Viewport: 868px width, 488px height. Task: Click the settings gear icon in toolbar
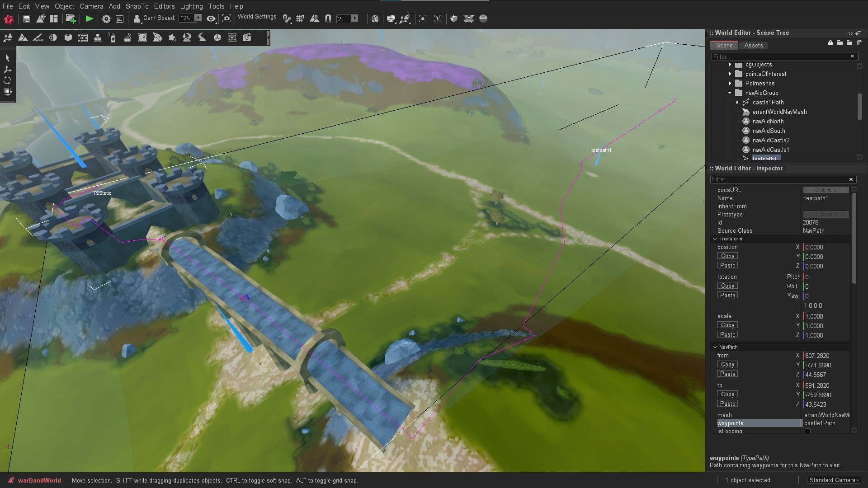pos(106,19)
